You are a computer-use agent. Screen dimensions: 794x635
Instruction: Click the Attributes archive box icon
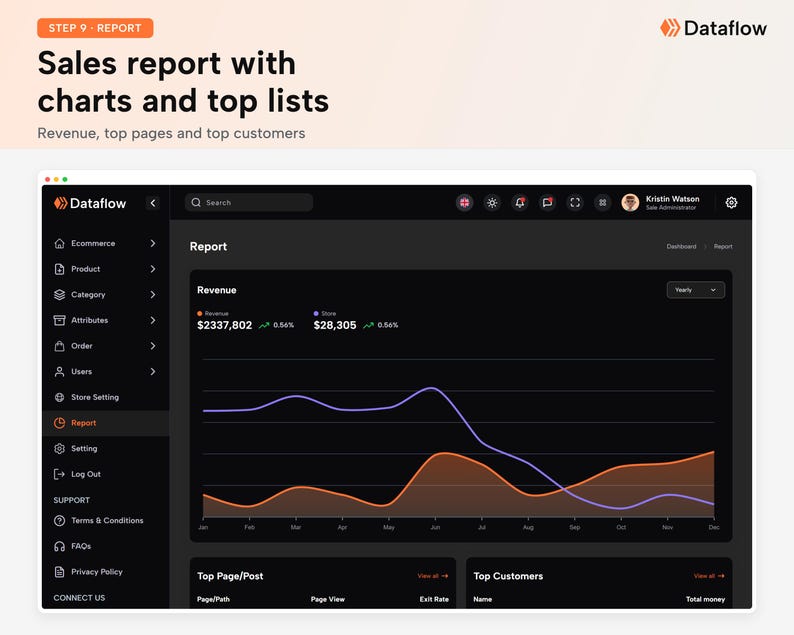(59, 320)
